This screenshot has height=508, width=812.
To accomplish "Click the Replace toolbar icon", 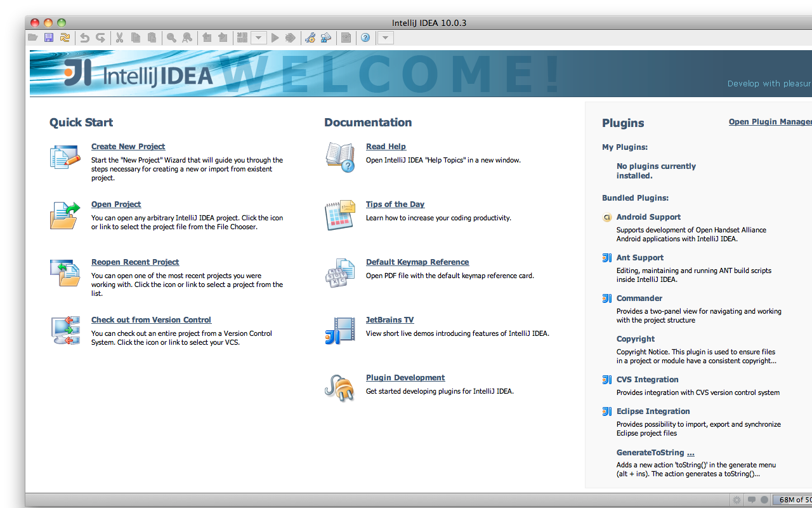I will click(187, 38).
